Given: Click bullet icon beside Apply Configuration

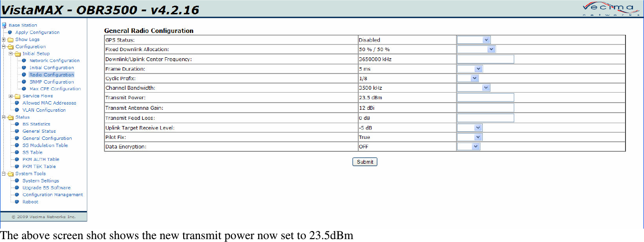Looking at the screenshot, I should 10,32.
